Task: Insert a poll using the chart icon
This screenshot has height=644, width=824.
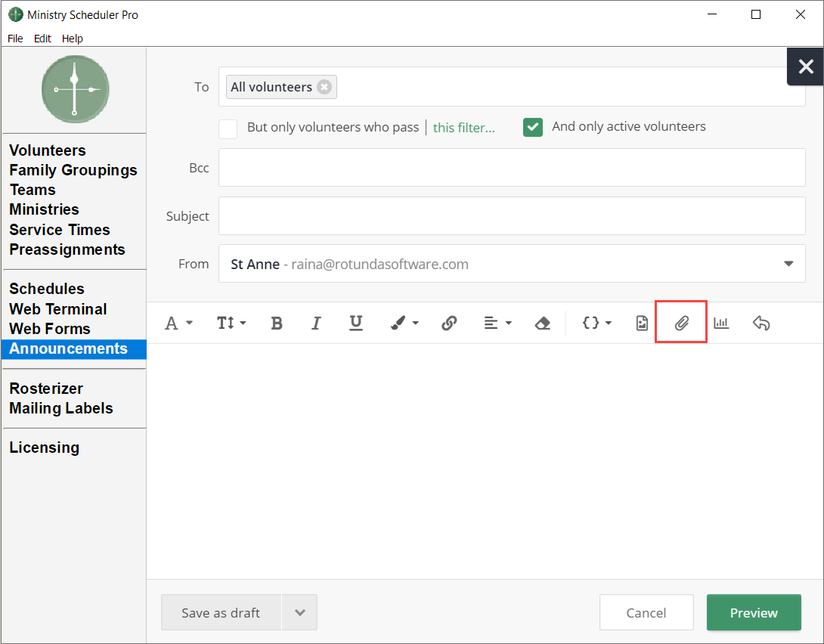Action: click(x=721, y=323)
